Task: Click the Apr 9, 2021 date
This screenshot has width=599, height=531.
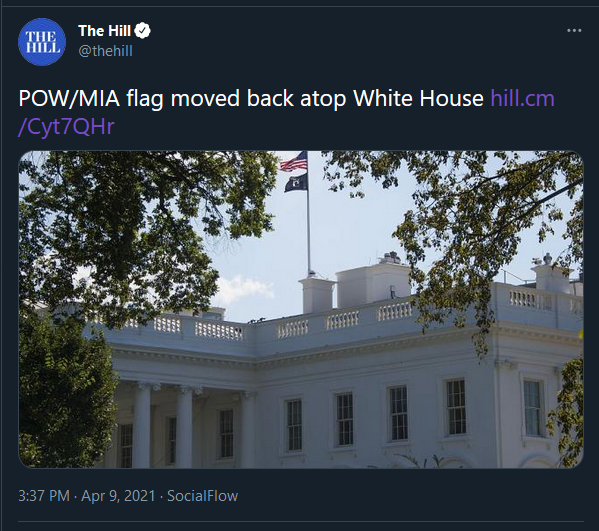Action: coord(118,496)
